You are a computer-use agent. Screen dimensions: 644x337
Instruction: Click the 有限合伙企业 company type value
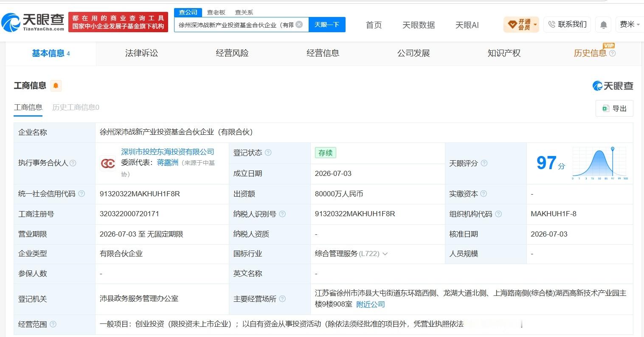coord(121,254)
